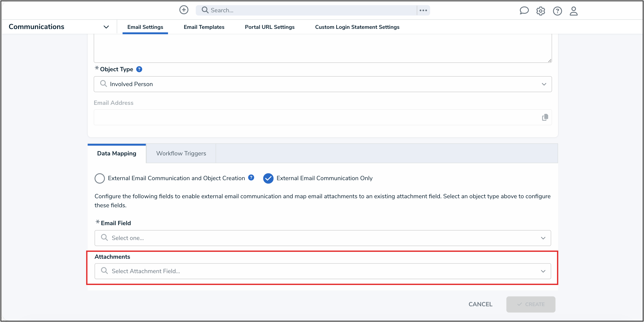644x322 pixels.
Task: Expand the Communications dropdown chevron
Action: tap(106, 27)
